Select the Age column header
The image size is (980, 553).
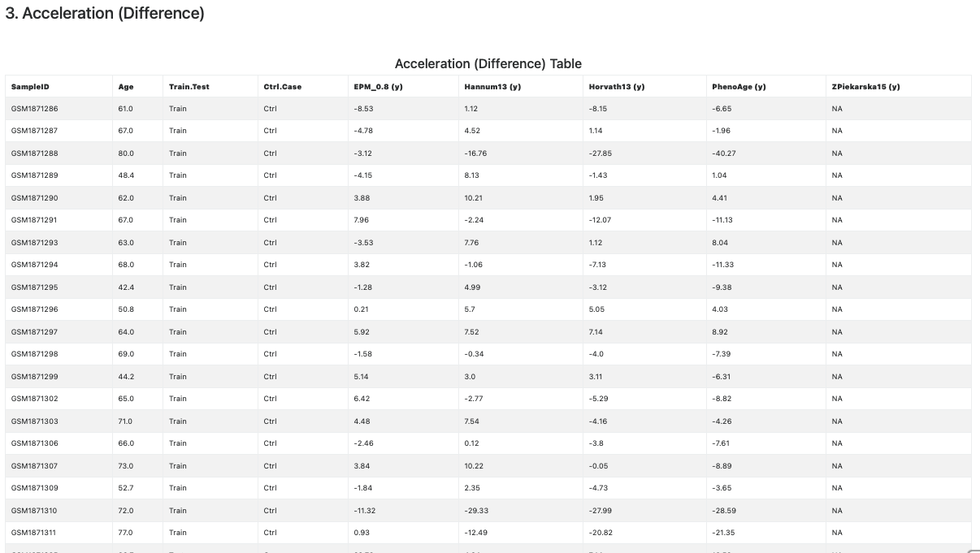click(126, 87)
